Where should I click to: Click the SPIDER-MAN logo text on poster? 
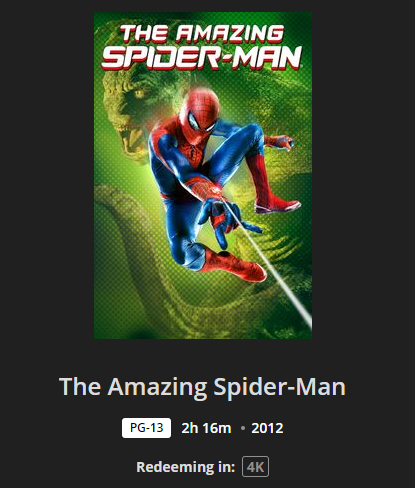pyautogui.click(x=202, y=58)
